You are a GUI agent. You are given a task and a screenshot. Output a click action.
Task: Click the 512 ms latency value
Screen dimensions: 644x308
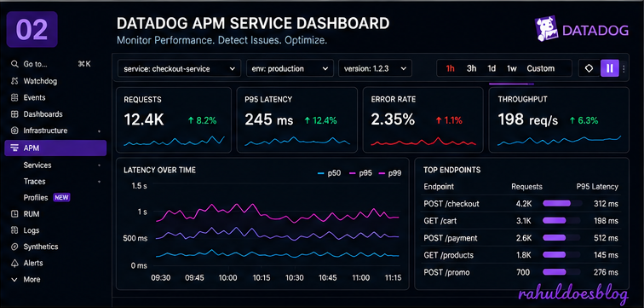coord(606,238)
